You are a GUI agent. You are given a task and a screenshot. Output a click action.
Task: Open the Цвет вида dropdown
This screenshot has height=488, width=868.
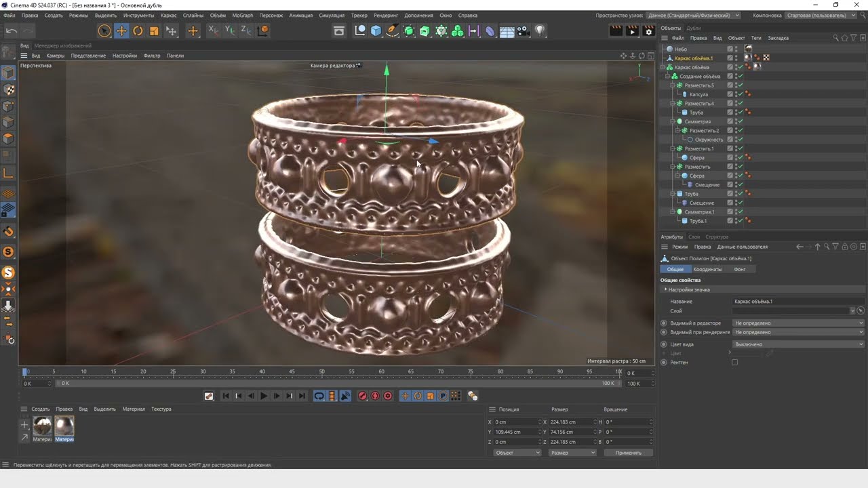tap(799, 344)
